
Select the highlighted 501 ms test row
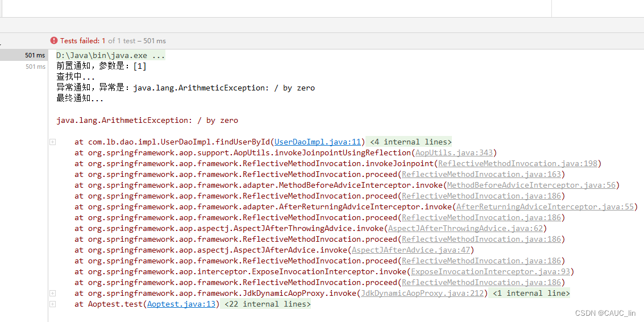[24, 55]
